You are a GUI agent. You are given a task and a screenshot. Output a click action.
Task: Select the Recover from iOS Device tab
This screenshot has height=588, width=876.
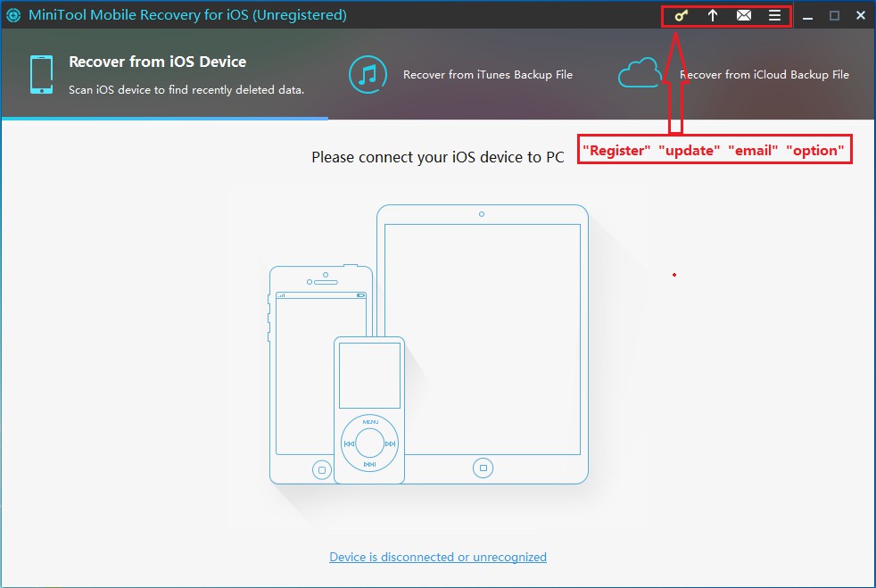(165, 74)
